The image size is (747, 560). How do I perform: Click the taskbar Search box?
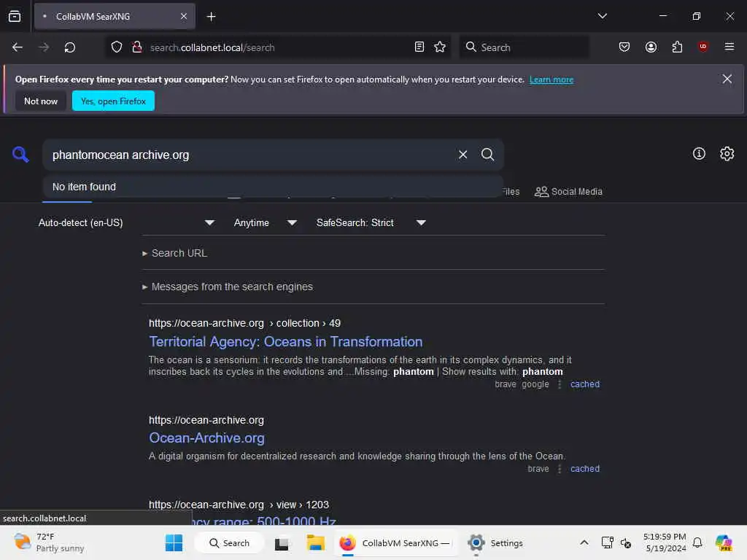[x=230, y=542]
